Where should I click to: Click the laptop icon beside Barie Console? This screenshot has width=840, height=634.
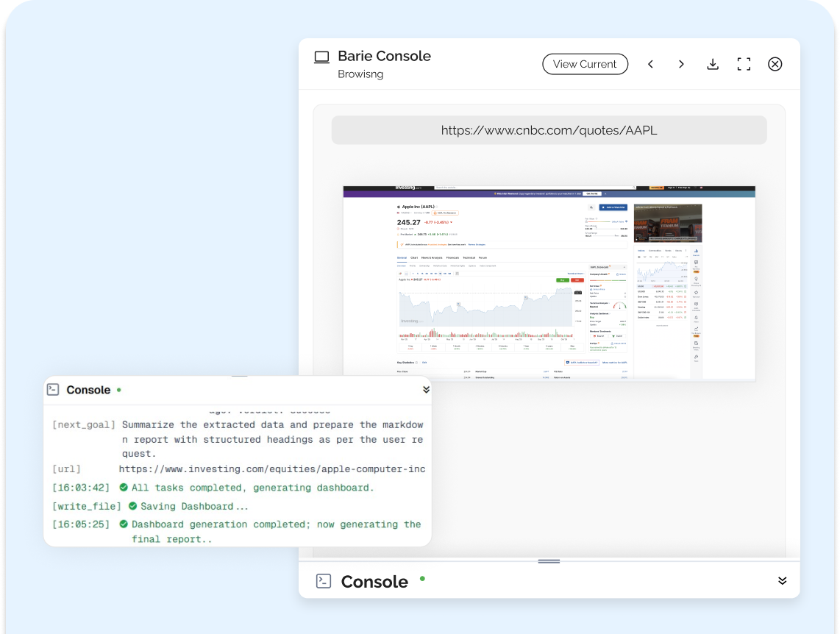(x=321, y=57)
